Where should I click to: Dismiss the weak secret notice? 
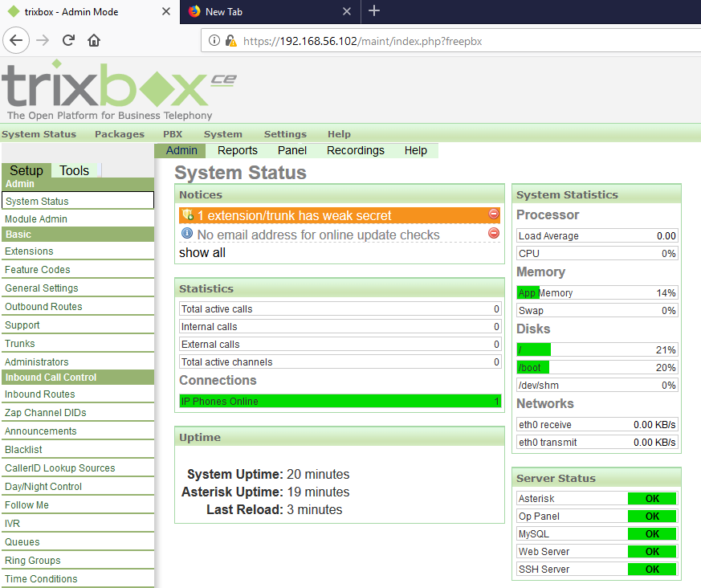point(494,214)
